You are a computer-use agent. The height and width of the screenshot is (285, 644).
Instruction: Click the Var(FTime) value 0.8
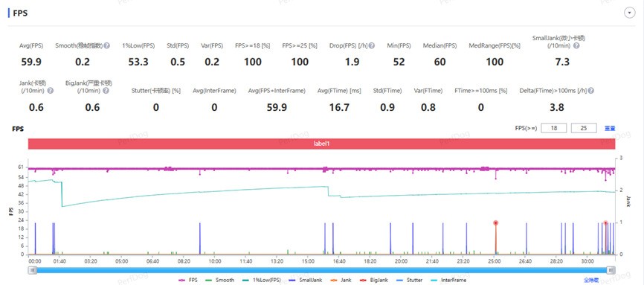coord(428,107)
